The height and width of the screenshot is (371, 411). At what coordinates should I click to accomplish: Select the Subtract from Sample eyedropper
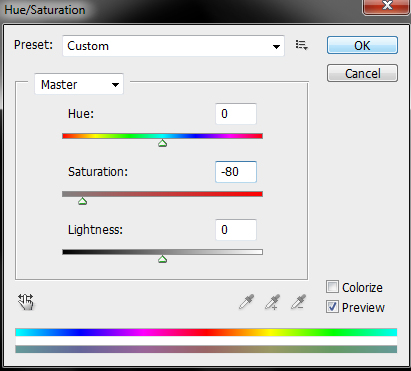298,302
